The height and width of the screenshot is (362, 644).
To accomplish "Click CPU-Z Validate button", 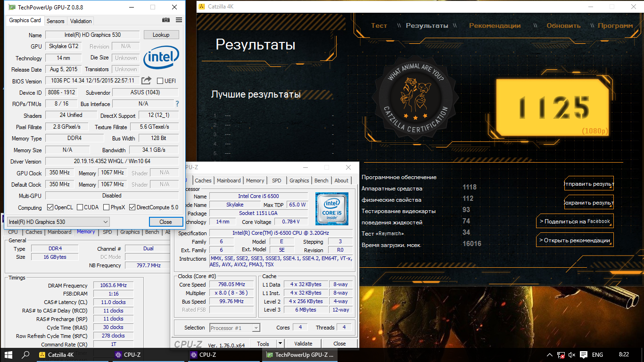I will coord(303,344).
